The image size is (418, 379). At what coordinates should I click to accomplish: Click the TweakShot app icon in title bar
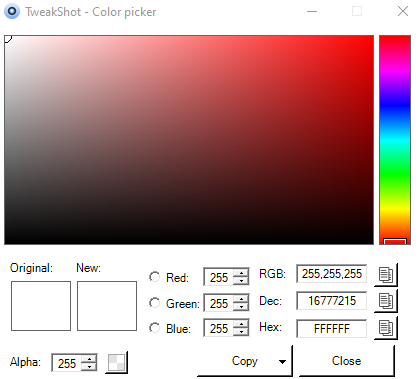pos(12,12)
